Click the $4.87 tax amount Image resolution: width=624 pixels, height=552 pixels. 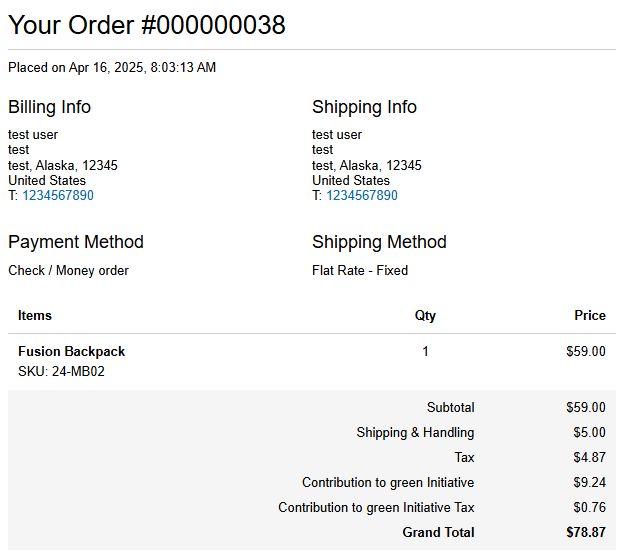(585, 458)
